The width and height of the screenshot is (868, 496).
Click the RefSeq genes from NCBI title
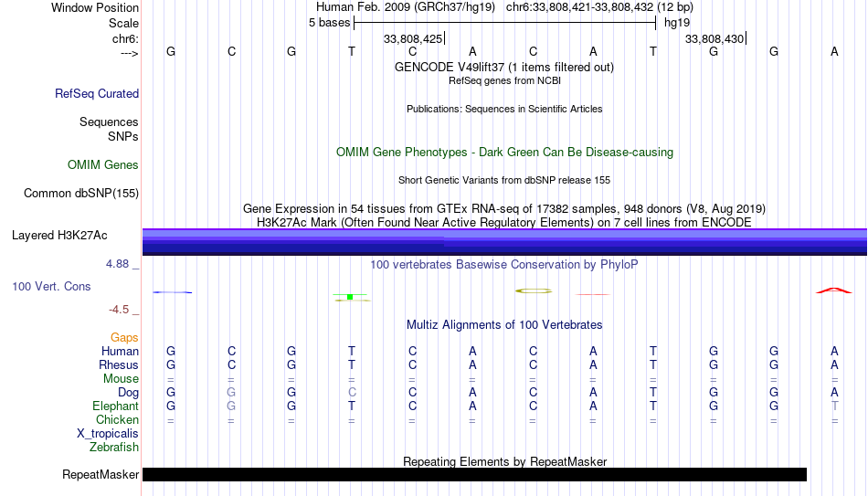[x=505, y=80]
